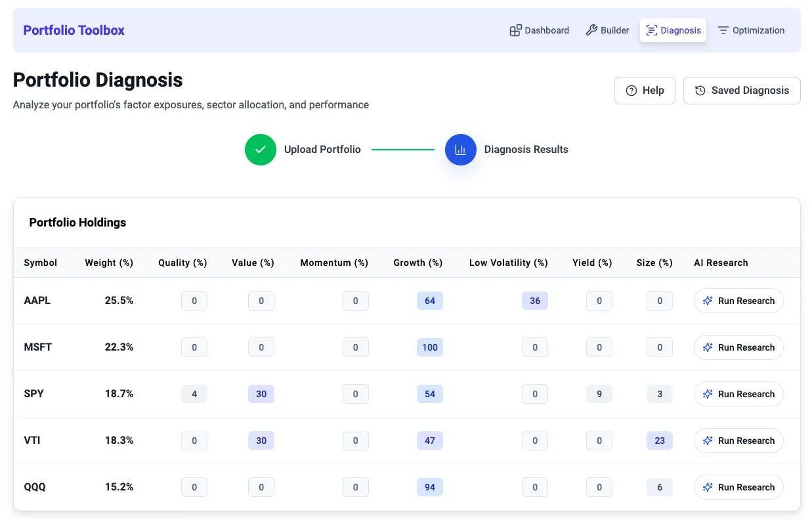The width and height of the screenshot is (812, 520).
Task: Click the Diagnosis Results step label
Action: 526,150
